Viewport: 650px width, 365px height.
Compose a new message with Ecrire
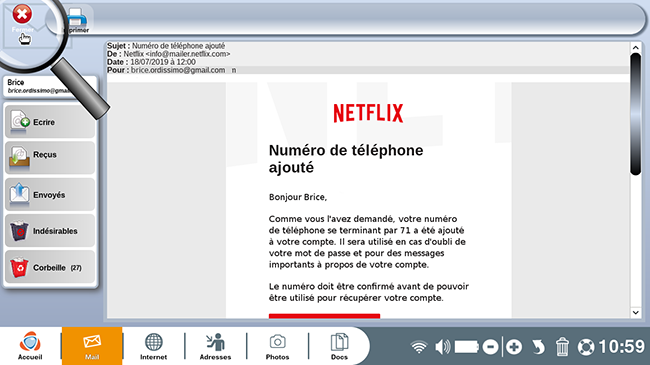click(50, 122)
